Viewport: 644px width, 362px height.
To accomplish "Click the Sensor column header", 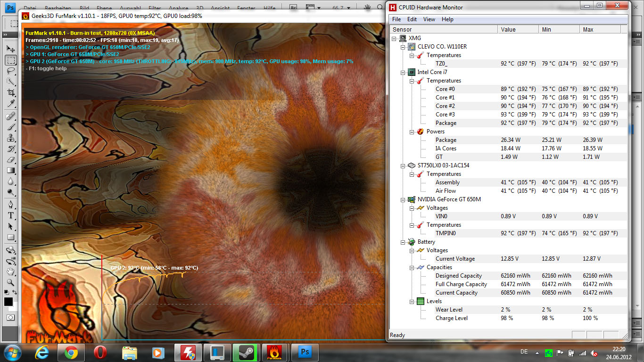I will coord(444,29).
